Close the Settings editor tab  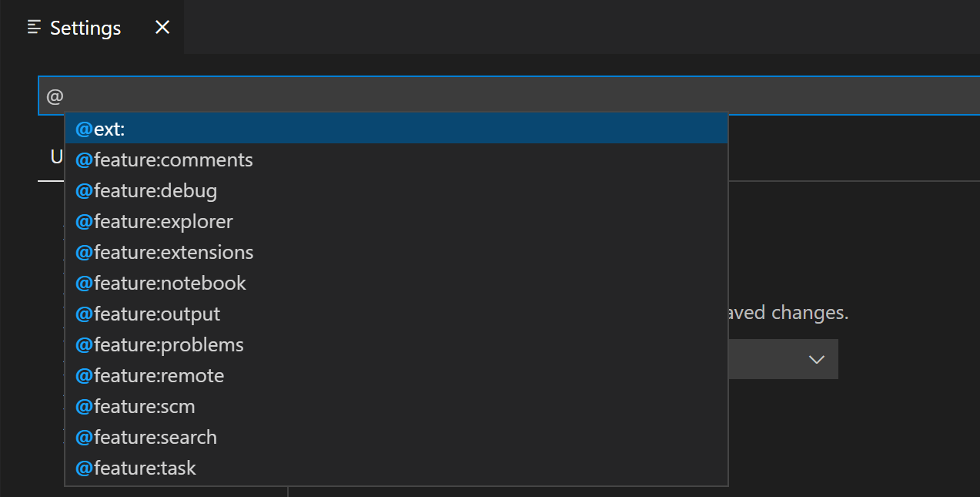[162, 26]
